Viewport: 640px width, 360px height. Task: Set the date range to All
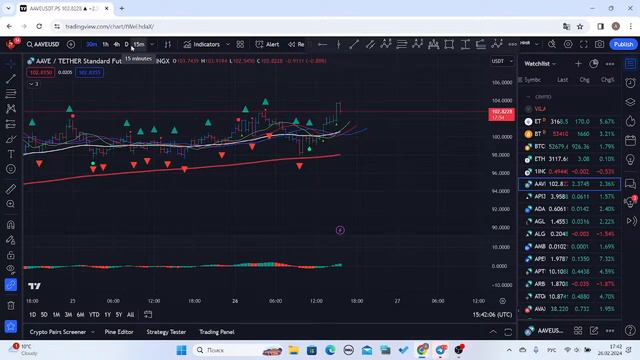point(130,315)
